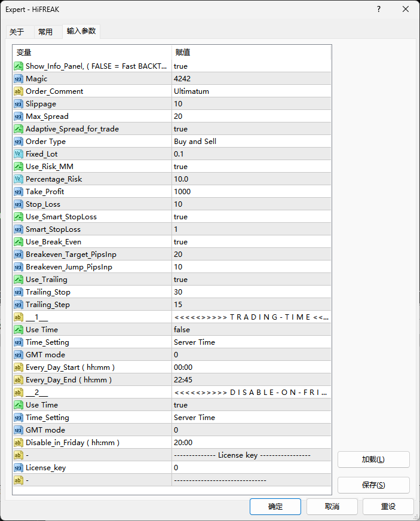Viewport: 420px width, 521px height.
Task: Click the Order_Comment string type icon
Action: (19, 91)
